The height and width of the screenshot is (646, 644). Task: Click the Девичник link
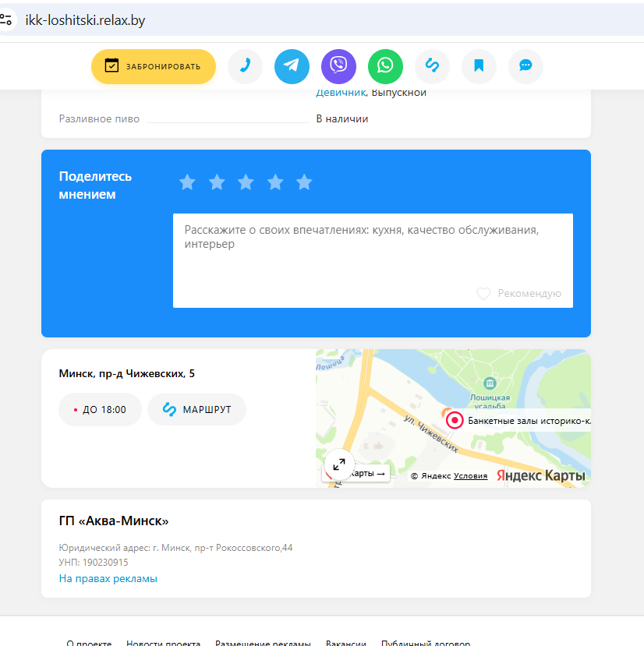341,92
